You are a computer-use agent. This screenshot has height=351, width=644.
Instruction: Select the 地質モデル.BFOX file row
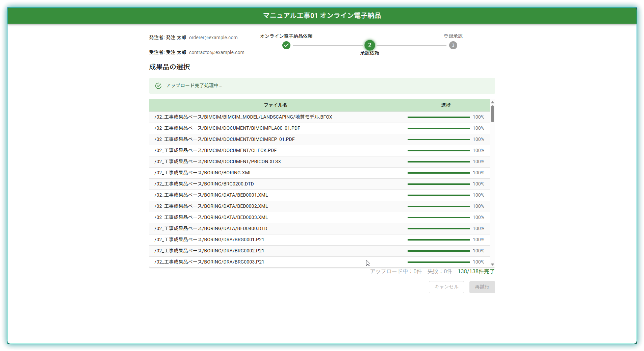click(x=319, y=117)
